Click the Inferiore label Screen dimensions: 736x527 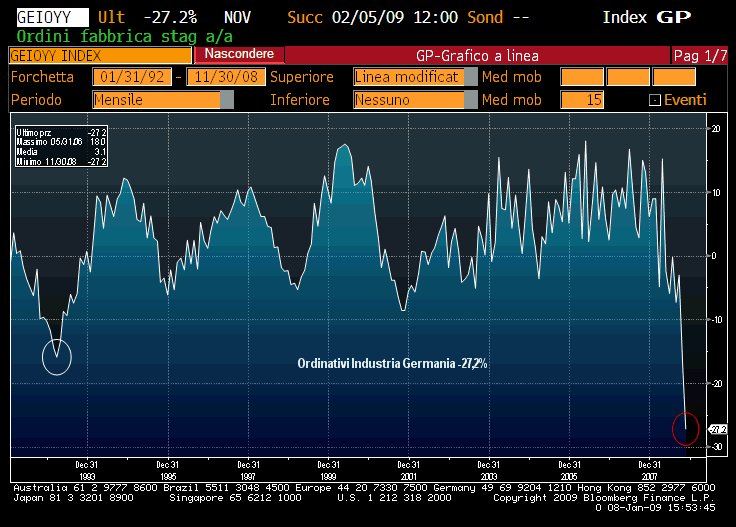300,99
